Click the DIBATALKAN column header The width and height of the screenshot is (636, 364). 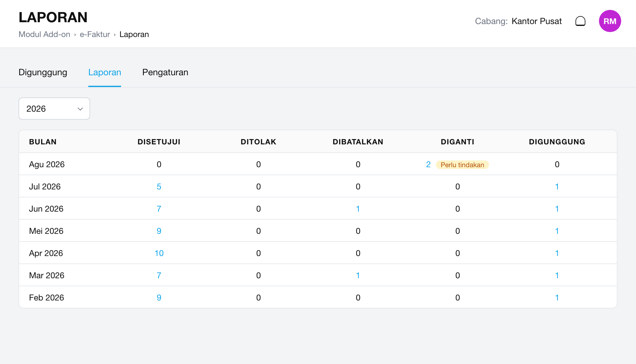pos(358,142)
